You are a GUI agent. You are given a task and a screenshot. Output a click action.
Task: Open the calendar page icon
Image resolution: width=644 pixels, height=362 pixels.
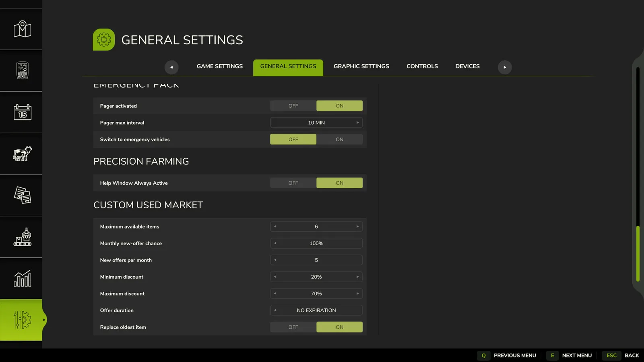coord(22,112)
